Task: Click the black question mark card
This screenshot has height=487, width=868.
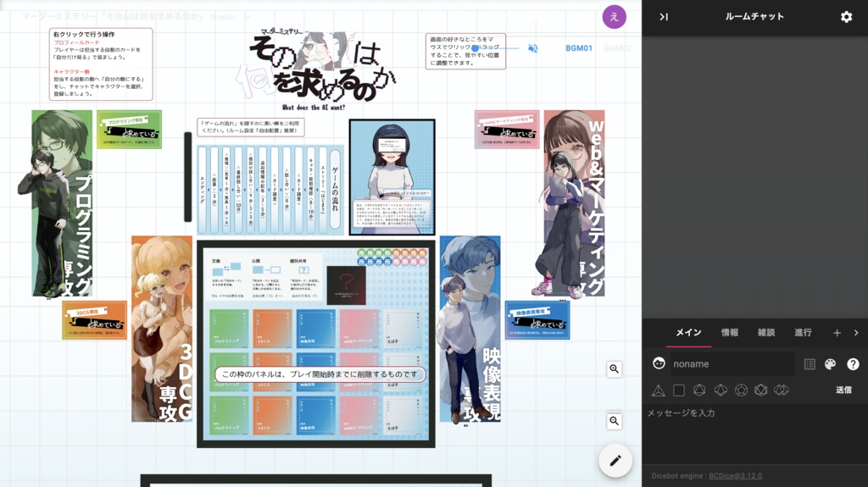Action: pyautogui.click(x=346, y=285)
